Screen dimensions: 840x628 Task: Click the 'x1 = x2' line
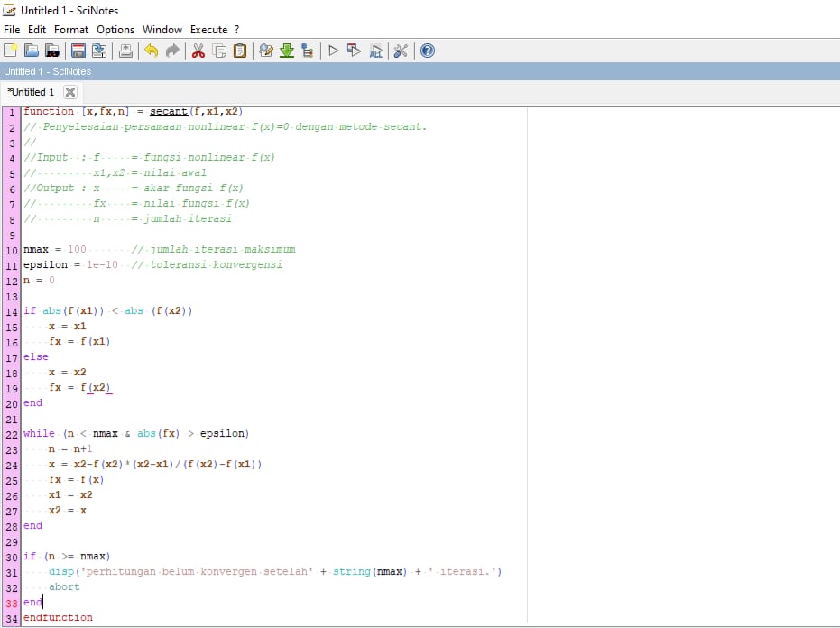(70, 494)
